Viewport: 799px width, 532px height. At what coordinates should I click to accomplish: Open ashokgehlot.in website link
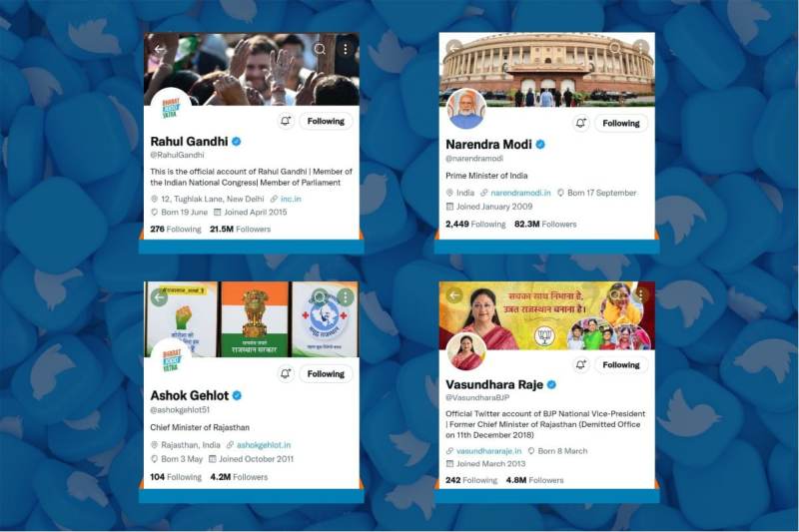pyautogui.click(x=264, y=445)
